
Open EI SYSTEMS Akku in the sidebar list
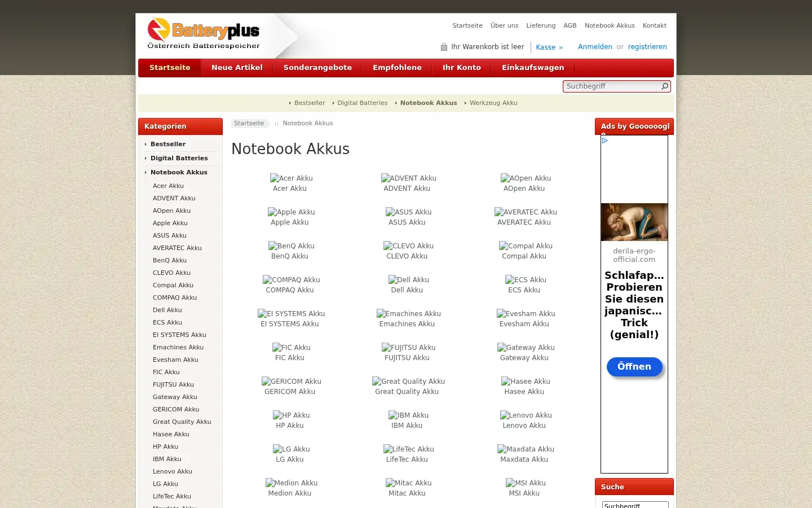click(179, 335)
